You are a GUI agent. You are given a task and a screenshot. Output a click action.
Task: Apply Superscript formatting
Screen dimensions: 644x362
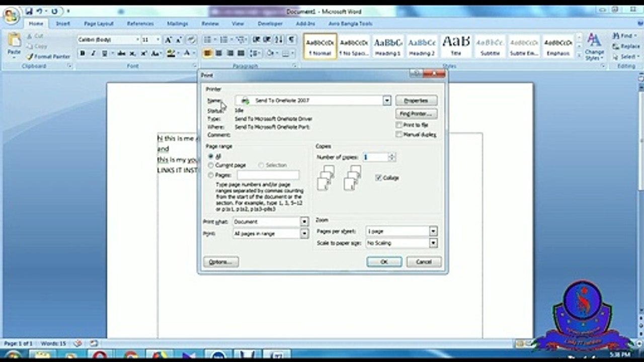point(144,53)
